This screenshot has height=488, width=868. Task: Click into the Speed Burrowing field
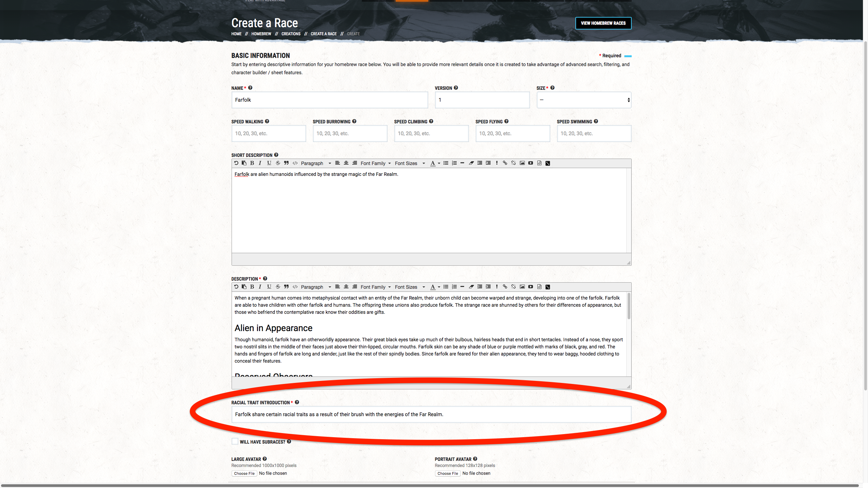point(350,134)
